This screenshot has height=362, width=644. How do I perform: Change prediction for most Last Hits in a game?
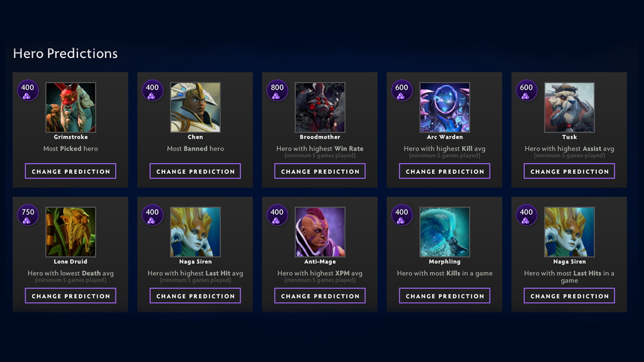coord(569,296)
